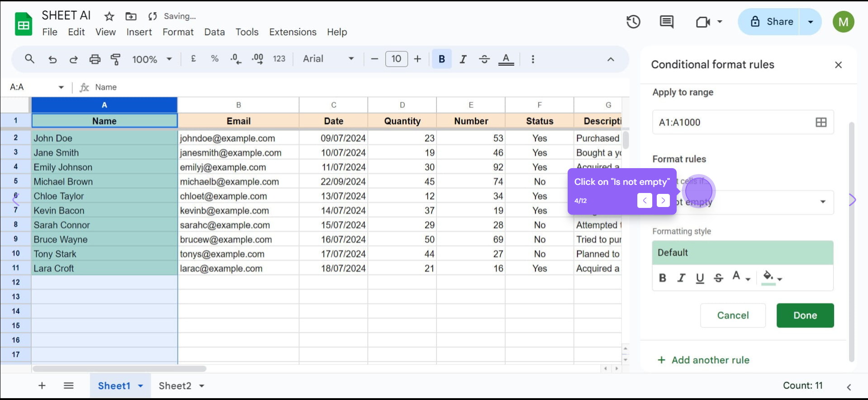Apply underline in formatting style

pos(700,278)
